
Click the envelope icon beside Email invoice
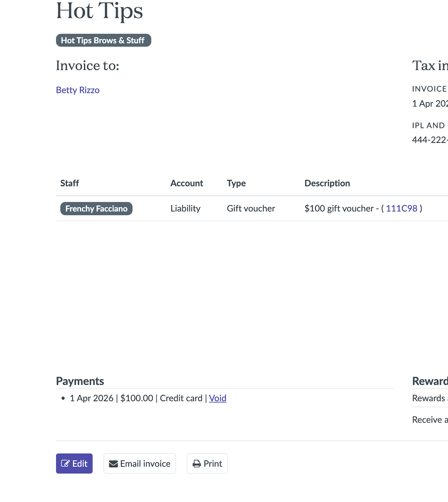113,464
